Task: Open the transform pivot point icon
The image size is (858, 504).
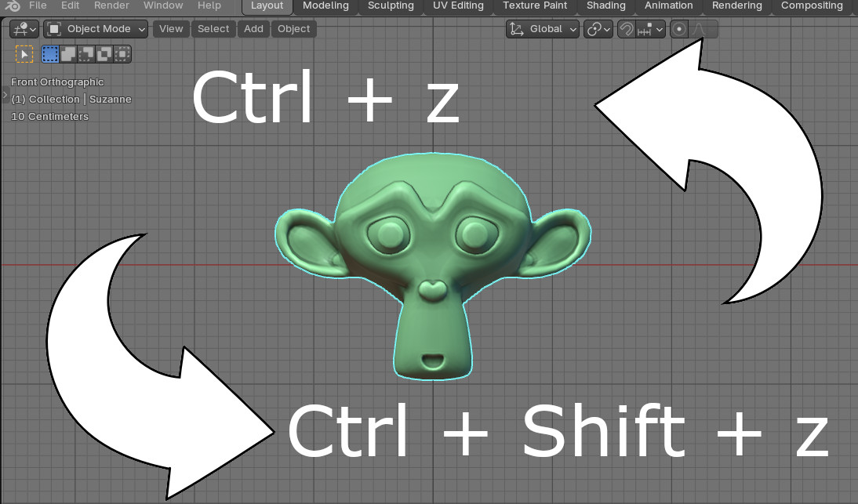Action: pos(597,29)
